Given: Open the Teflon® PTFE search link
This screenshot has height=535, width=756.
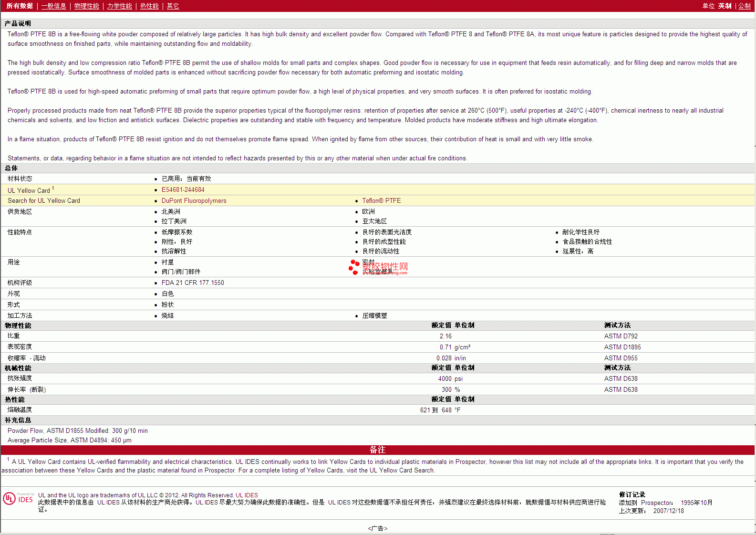Looking at the screenshot, I should coord(381,200).
